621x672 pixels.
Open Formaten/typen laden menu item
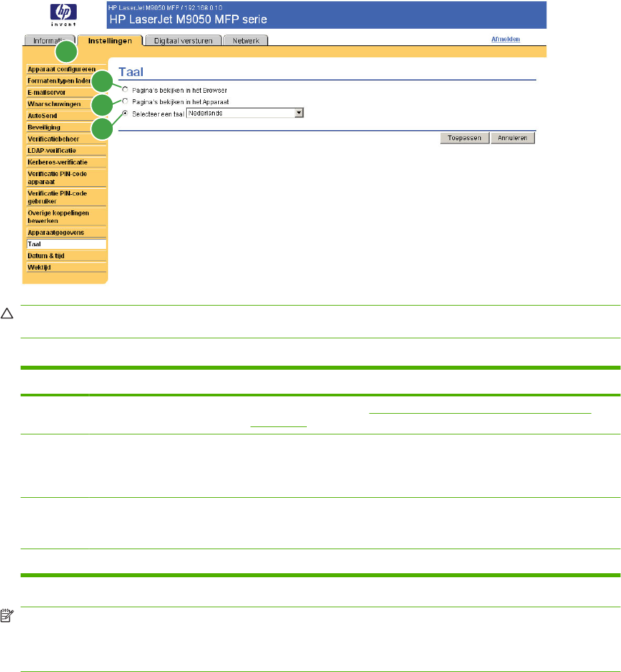point(66,81)
